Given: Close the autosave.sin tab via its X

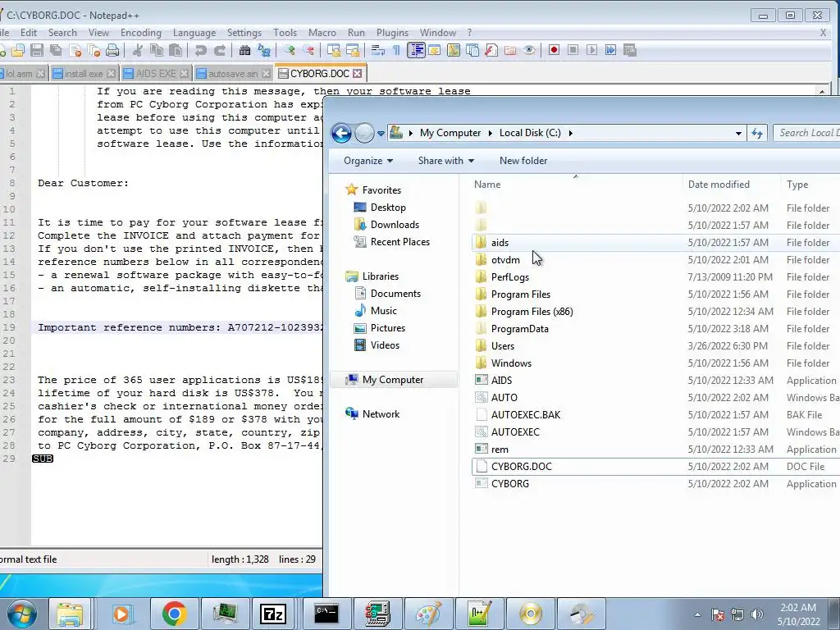Looking at the screenshot, I should point(267,73).
